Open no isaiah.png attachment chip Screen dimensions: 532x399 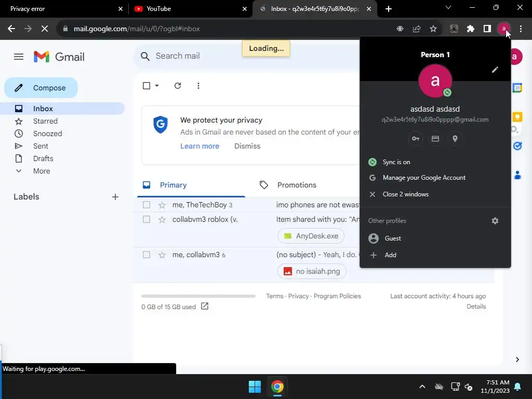click(x=312, y=271)
